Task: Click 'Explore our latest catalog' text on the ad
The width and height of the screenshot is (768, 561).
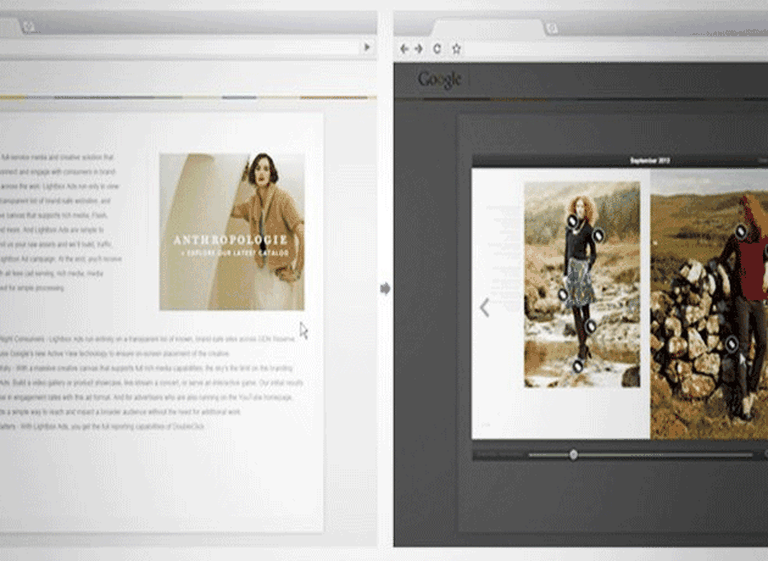Action: tap(235, 253)
